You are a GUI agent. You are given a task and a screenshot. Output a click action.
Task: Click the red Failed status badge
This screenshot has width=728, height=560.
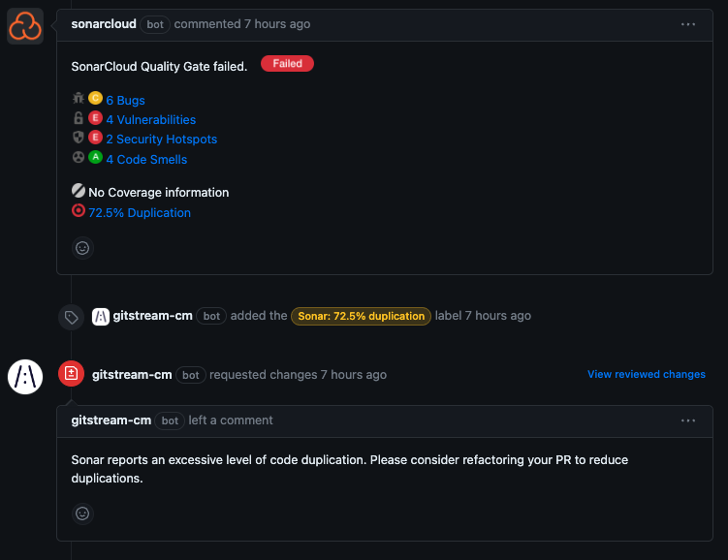coord(287,64)
